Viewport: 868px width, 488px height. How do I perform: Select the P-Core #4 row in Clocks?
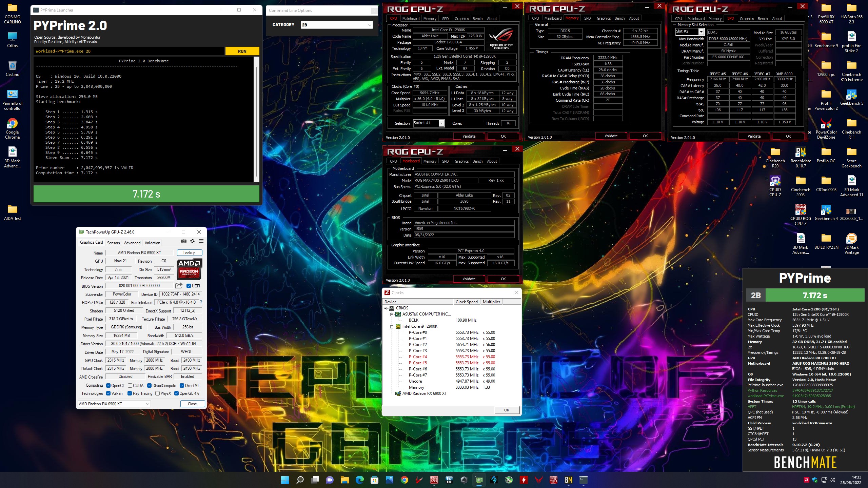[452, 357]
